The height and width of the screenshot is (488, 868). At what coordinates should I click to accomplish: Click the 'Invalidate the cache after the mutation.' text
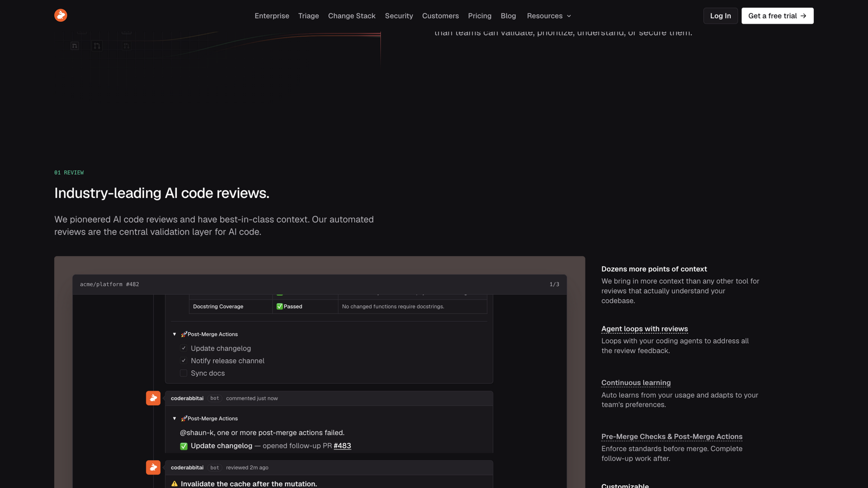[249, 483]
